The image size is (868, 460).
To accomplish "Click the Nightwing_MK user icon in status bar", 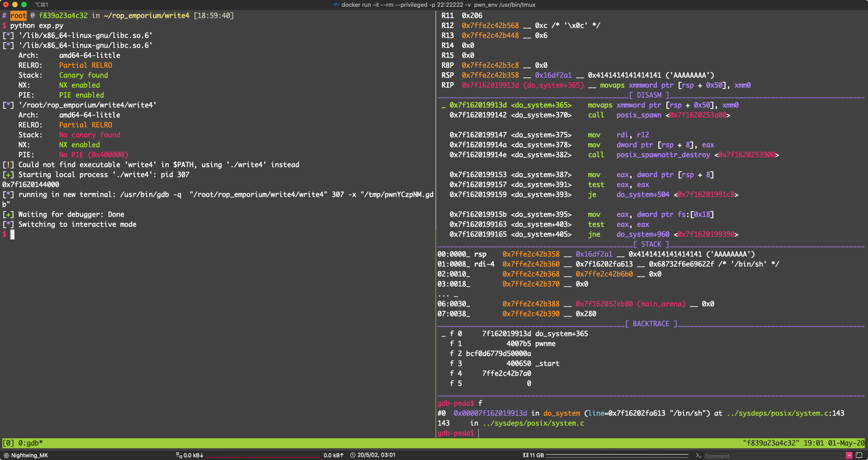I will point(6,455).
